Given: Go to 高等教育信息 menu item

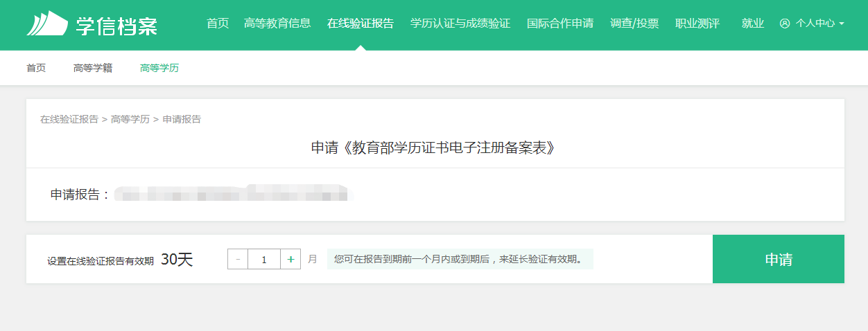Looking at the screenshot, I should [x=277, y=24].
